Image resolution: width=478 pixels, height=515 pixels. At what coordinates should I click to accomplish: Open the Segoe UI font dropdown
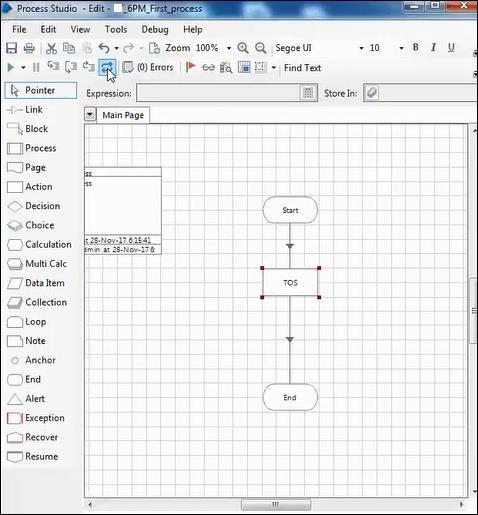coord(361,48)
